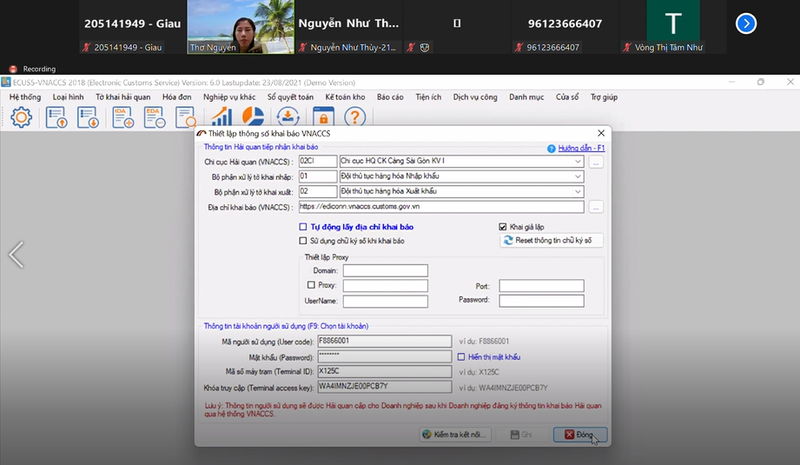Viewport: 800px width, 465px height.
Task: Click the Kiểm tra kết nối button
Action: [455, 435]
